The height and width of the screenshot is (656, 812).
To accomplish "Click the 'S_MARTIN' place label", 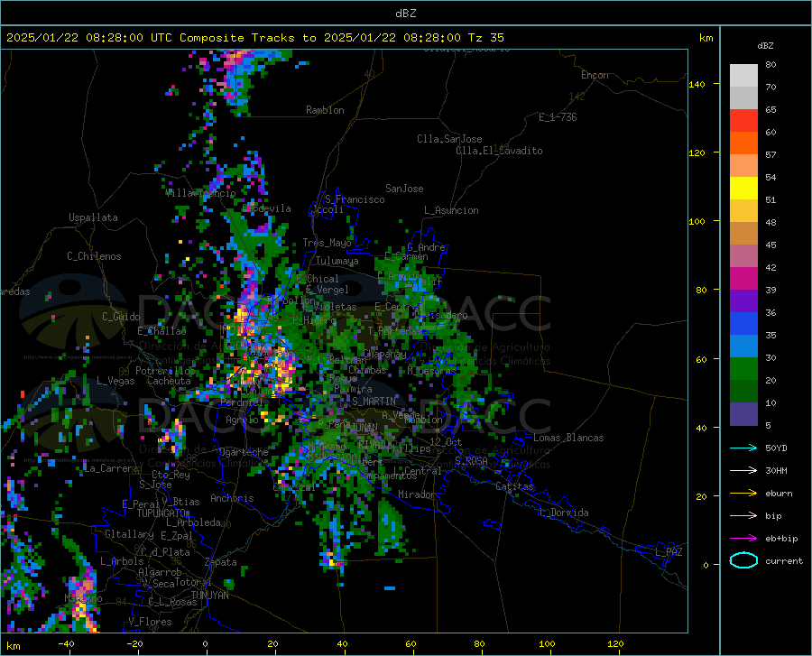I will pos(374,402).
